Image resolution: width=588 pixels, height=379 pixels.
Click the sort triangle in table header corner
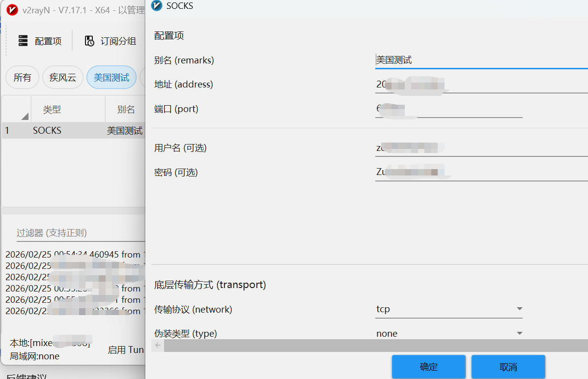click(25, 117)
